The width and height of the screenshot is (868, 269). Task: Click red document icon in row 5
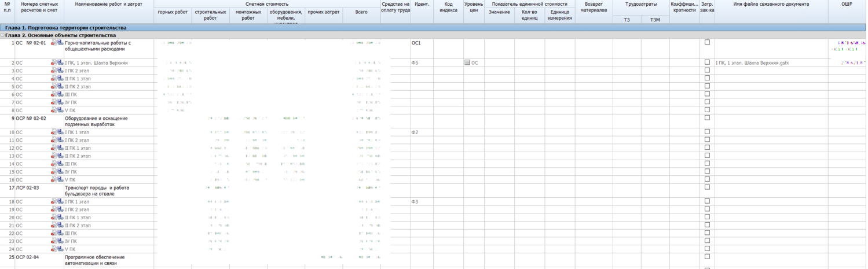54,86
